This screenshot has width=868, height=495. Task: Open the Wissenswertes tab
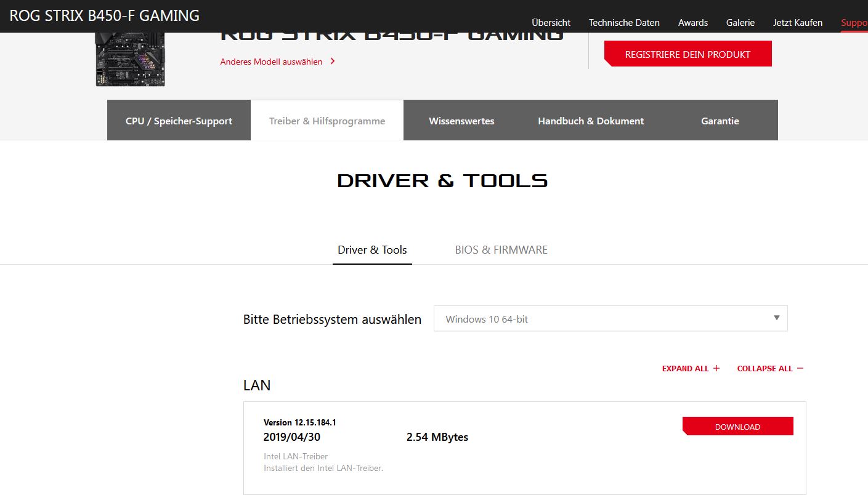pyautogui.click(x=461, y=121)
